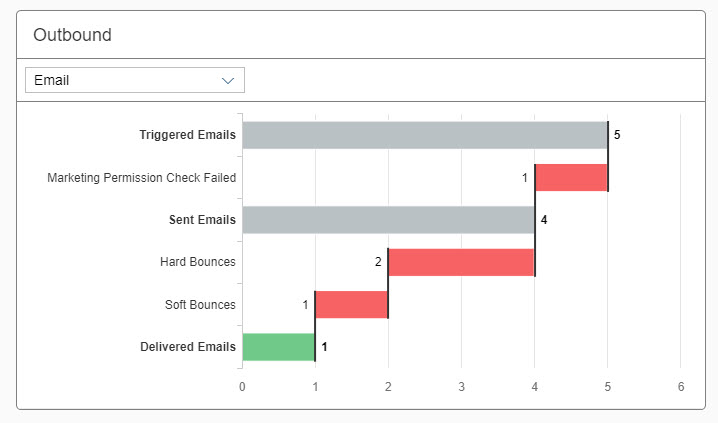Click the gray Triggered Emails bar

[424, 135]
